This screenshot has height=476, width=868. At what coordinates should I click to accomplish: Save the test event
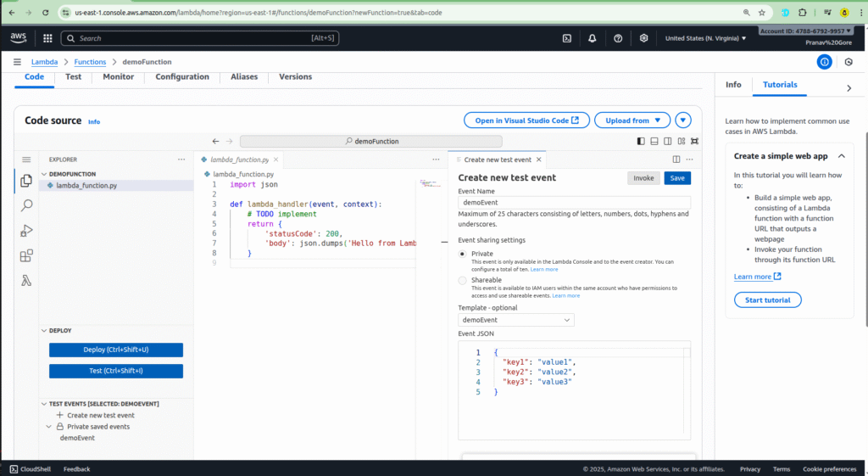point(677,178)
